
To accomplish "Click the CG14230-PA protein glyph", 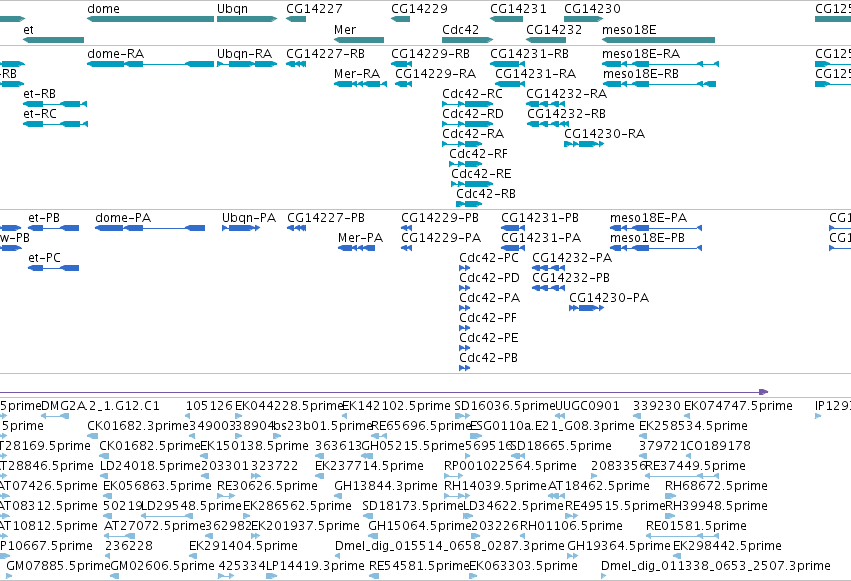I will 586,308.
